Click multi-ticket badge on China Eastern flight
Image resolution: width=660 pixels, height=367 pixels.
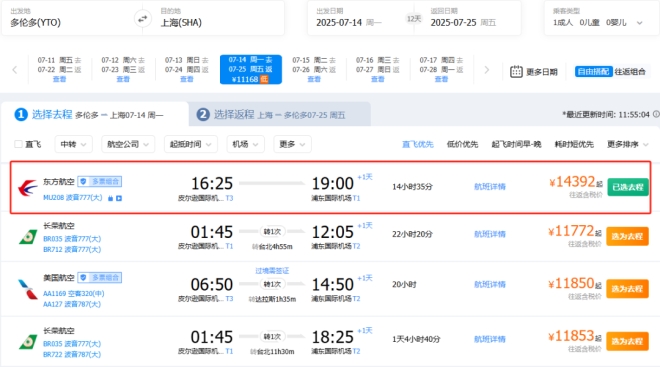pyautogui.click(x=100, y=181)
